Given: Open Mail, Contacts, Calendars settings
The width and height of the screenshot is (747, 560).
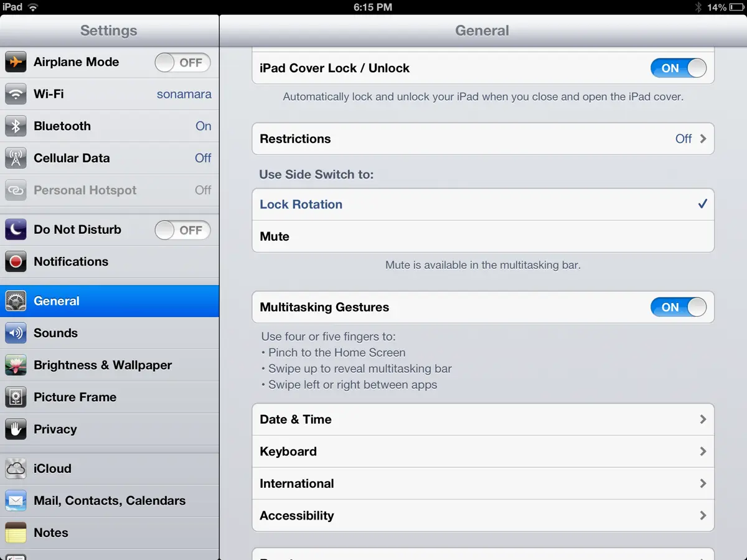Looking at the screenshot, I should 110,501.
